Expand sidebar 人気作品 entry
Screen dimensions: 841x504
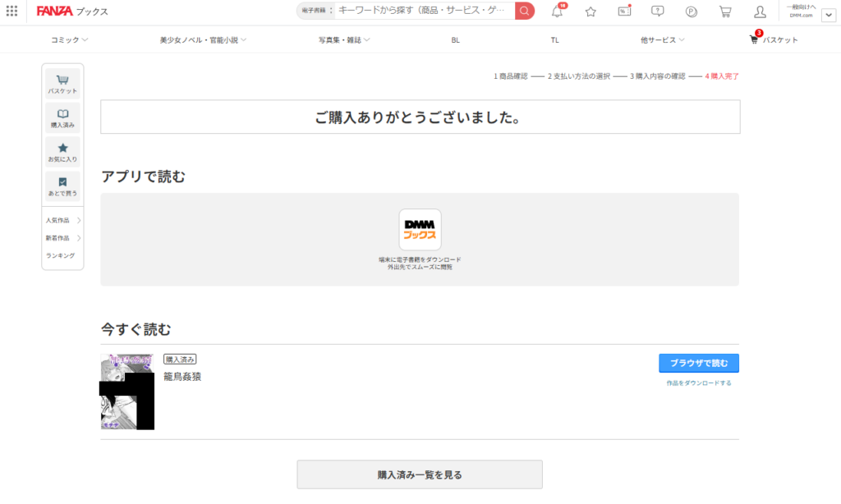[62, 220]
